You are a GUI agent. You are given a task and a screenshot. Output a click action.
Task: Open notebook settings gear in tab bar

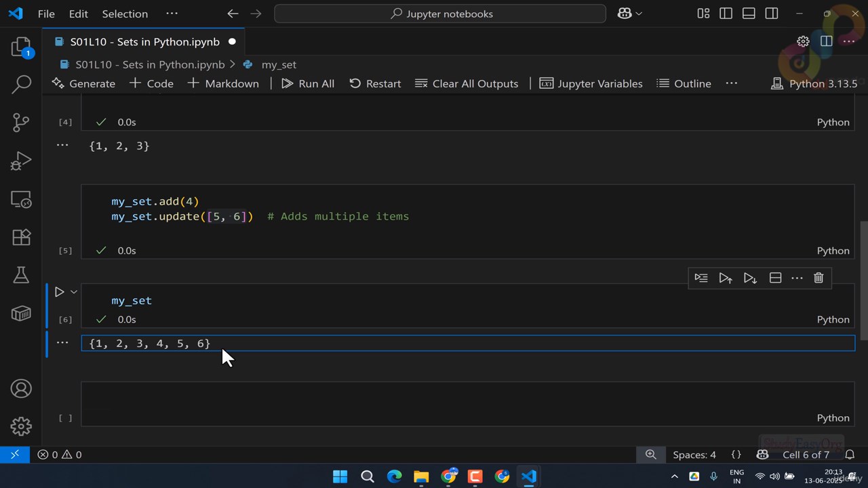click(803, 41)
